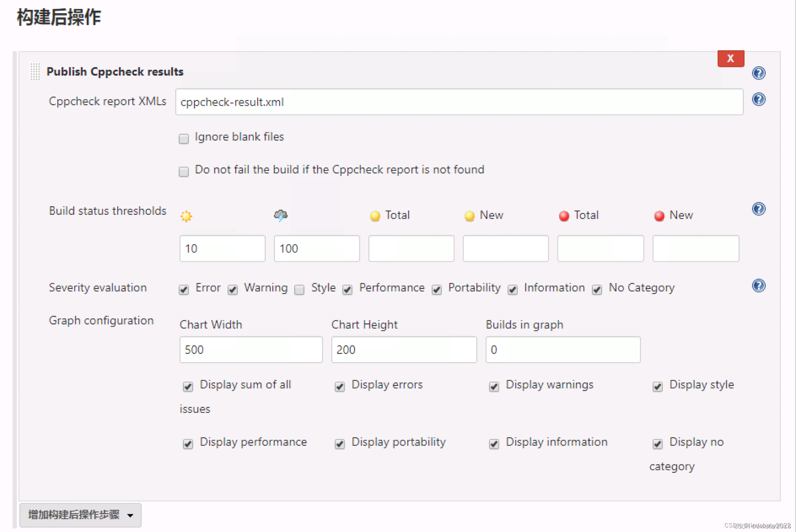Click the Builds in graph label
The height and width of the screenshot is (532, 796).
click(524, 324)
